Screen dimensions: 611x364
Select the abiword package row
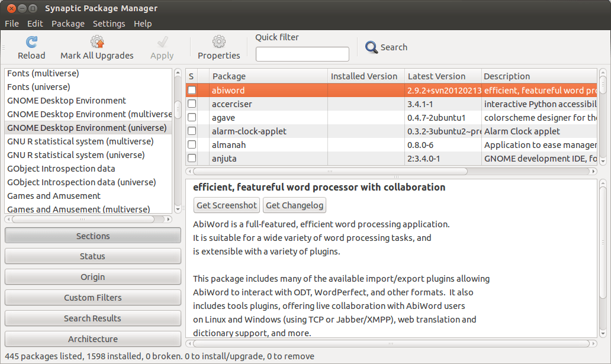[x=391, y=90]
